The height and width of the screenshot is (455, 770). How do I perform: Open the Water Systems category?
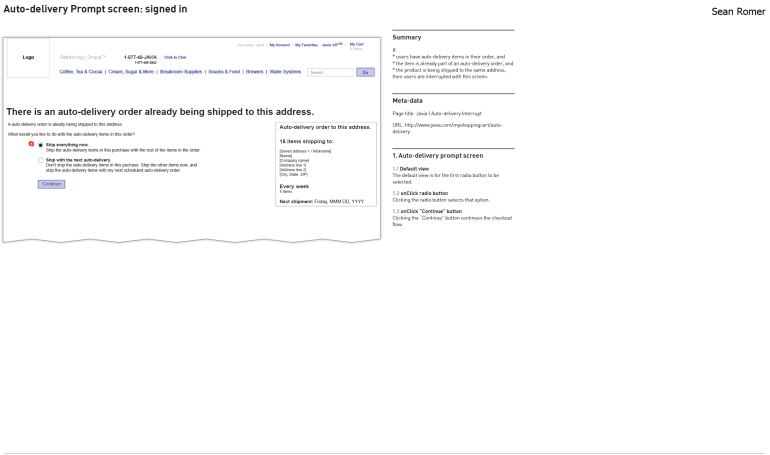(285, 72)
